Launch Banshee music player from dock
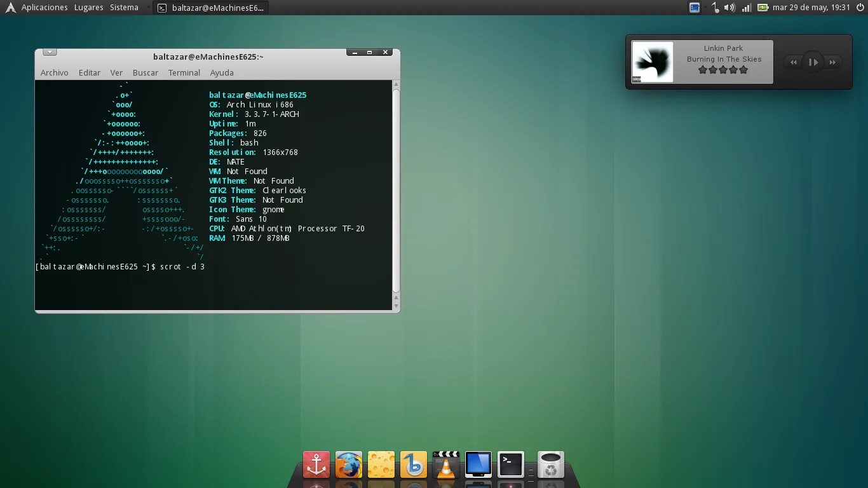The width and height of the screenshot is (868, 488). 414,464
